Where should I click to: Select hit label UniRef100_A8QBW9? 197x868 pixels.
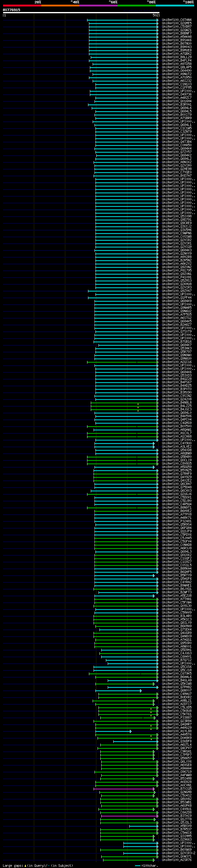[176, 454]
